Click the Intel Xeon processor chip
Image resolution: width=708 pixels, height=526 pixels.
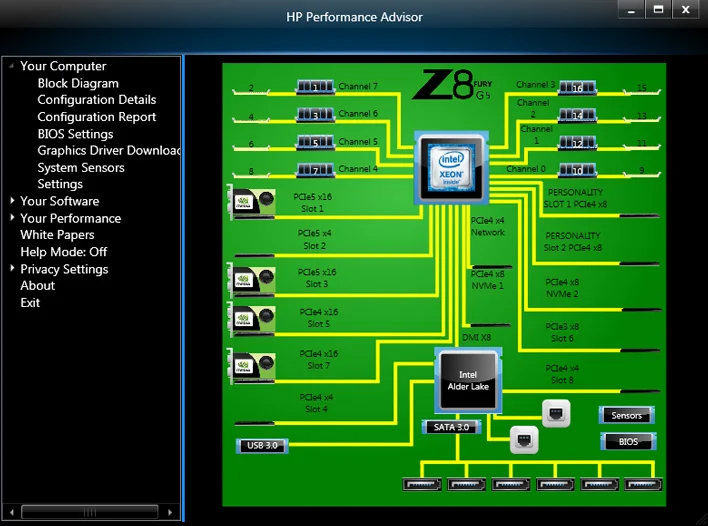451,165
